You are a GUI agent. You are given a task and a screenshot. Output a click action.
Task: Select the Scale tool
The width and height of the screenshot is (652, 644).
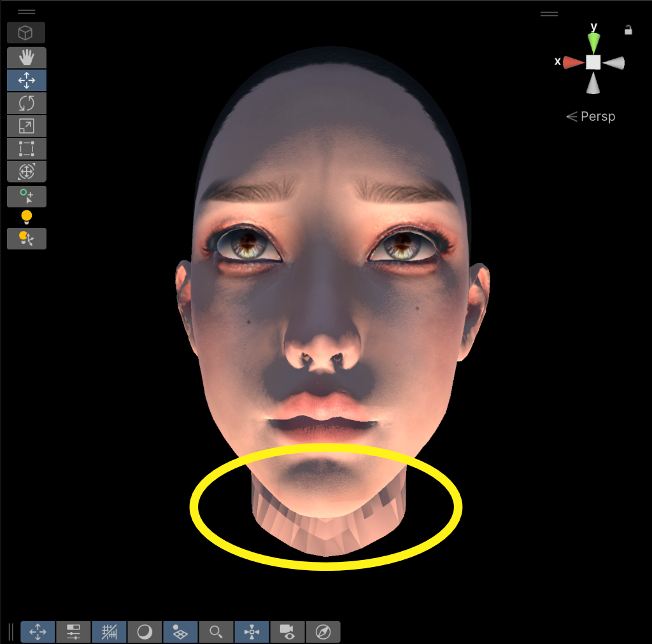tap(26, 126)
